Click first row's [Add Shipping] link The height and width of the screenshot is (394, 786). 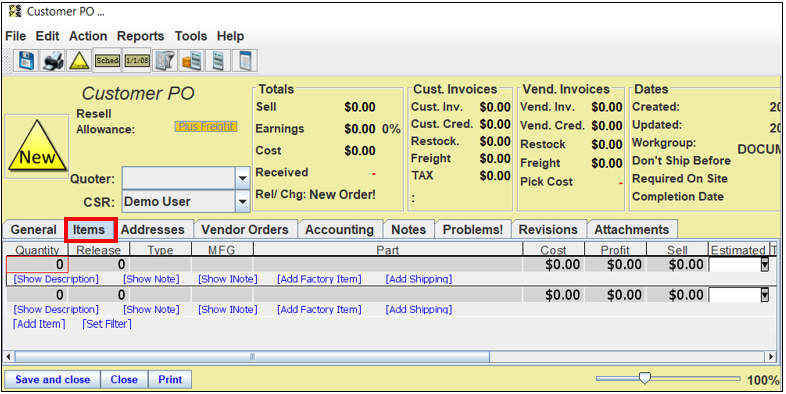click(x=419, y=279)
